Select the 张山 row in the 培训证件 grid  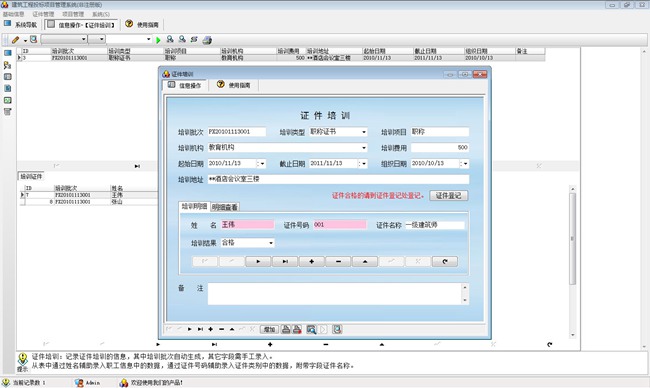coord(90,202)
